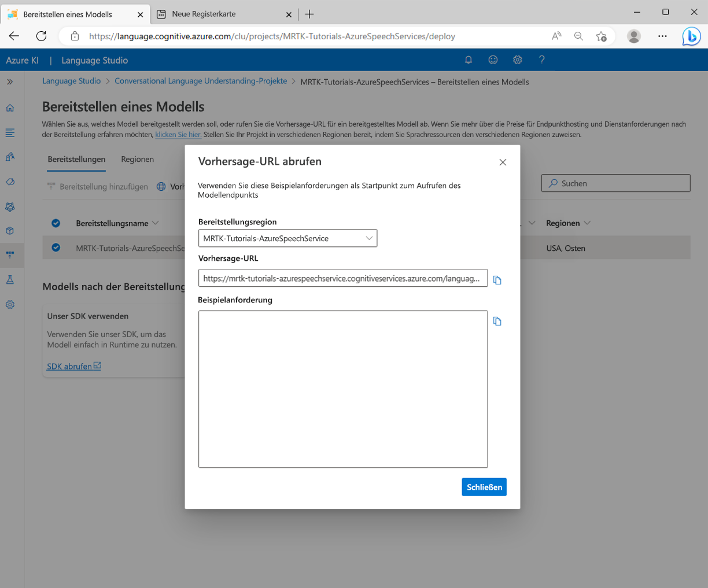Click the feedback smiley icon
This screenshot has width=708, height=588.
tap(493, 60)
